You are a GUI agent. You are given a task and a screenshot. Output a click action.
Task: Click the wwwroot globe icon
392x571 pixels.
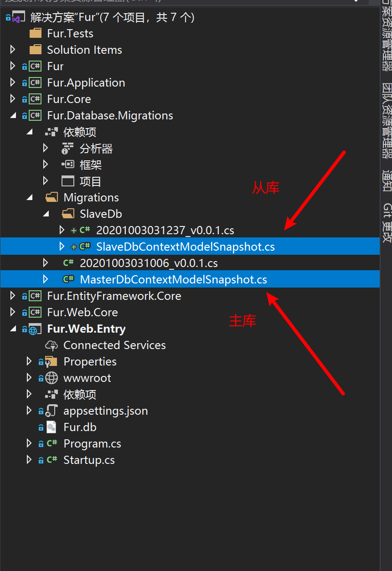[52, 378]
